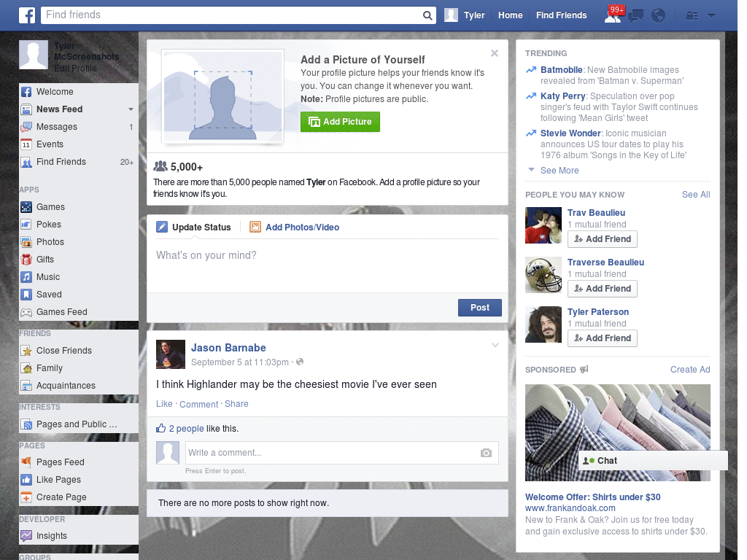Viewport: 747px width, 560px height.
Task: Click the Family list icon
Action: click(26, 368)
